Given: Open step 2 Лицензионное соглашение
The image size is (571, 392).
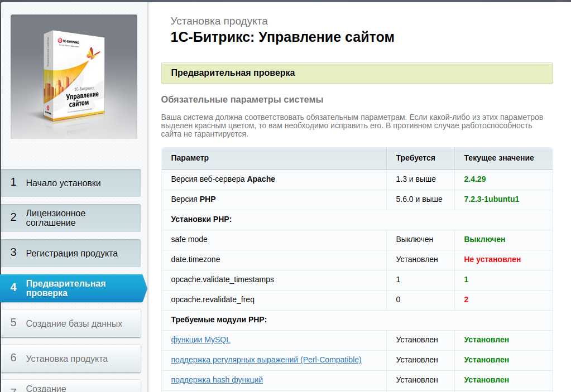Looking at the screenshot, I should pyautogui.click(x=71, y=218).
